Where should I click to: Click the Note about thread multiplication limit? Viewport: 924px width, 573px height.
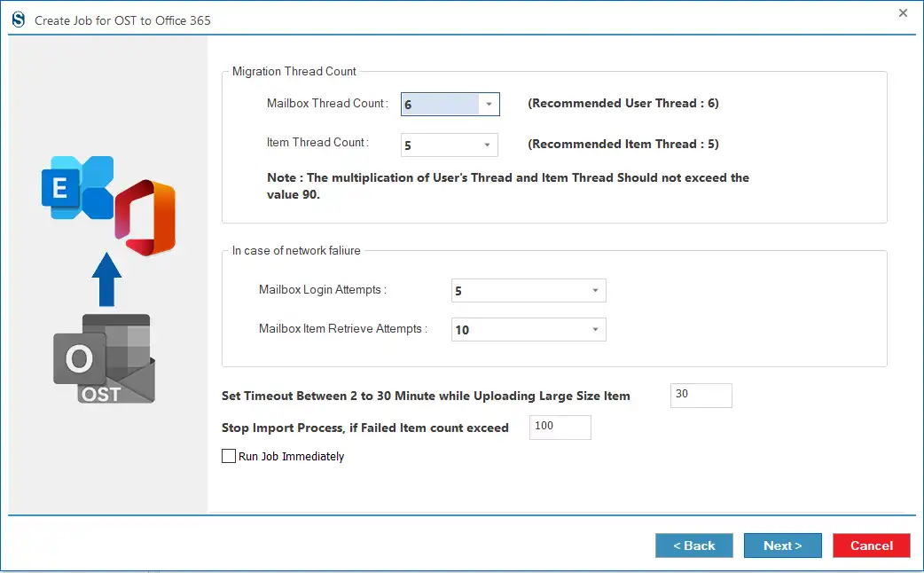coord(508,185)
